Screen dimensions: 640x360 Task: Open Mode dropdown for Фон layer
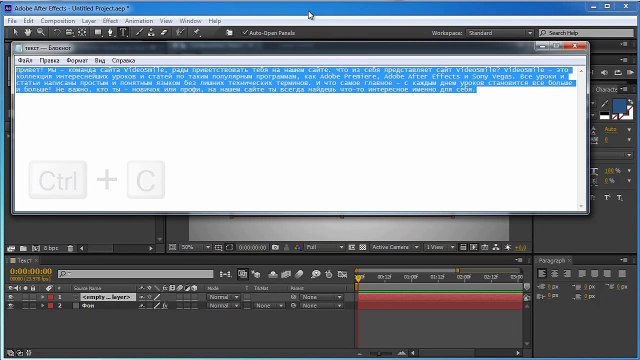[x=223, y=306]
